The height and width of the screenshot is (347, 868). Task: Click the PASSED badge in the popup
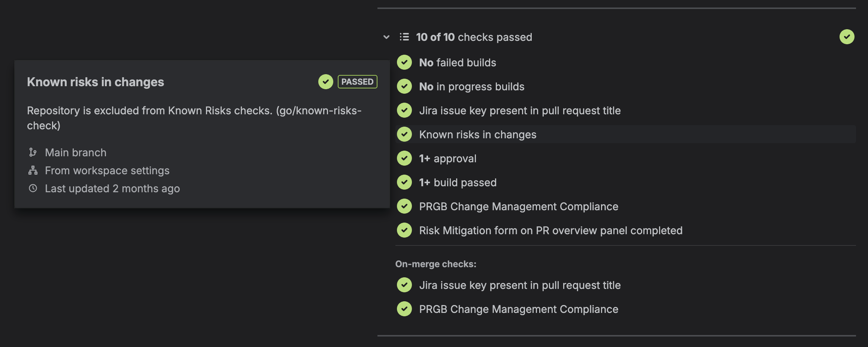click(x=357, y=82)
